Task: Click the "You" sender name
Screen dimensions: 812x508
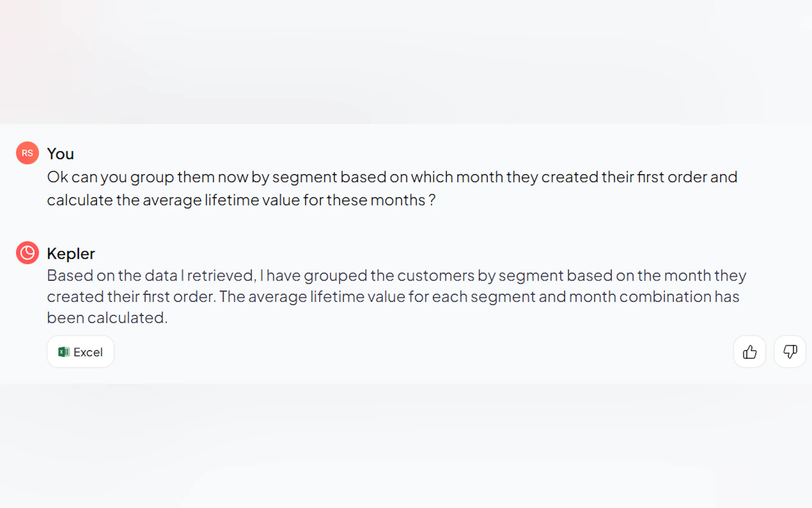Action: (x=60, y=154)
